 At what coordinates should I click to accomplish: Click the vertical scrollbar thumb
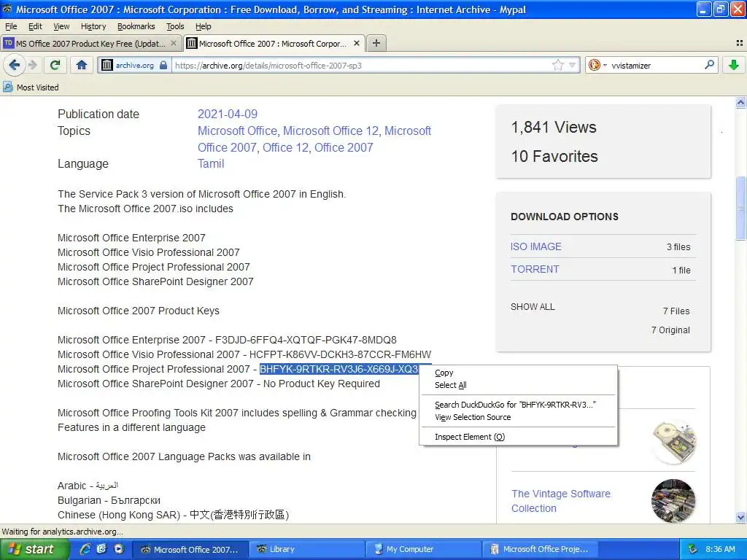[740, 208]
